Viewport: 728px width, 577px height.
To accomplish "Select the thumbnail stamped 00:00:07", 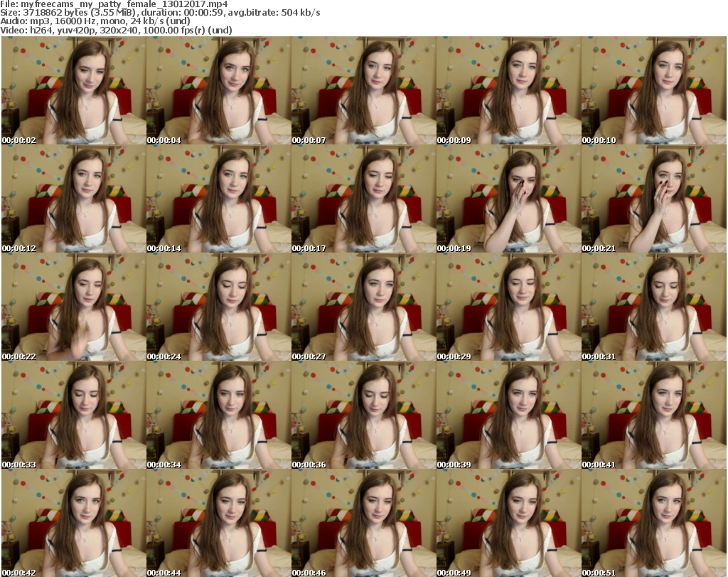I will click(363, 90).
